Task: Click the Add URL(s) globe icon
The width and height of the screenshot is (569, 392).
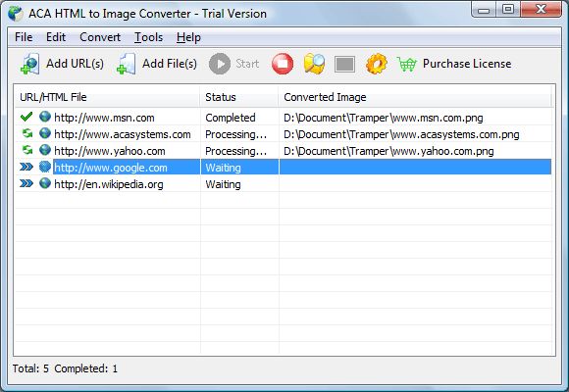Action: [x=30, y=64]
